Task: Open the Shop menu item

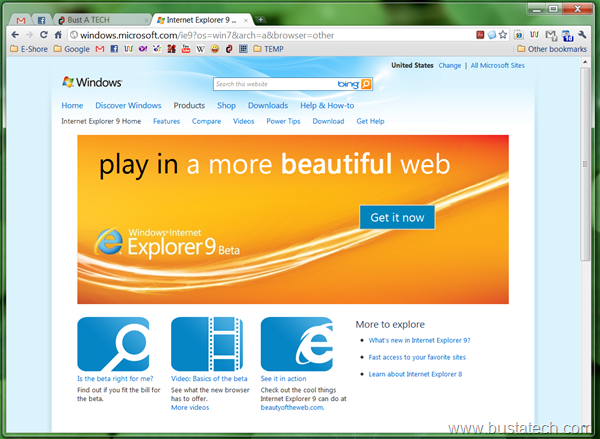Action: [x=226, y=105]
